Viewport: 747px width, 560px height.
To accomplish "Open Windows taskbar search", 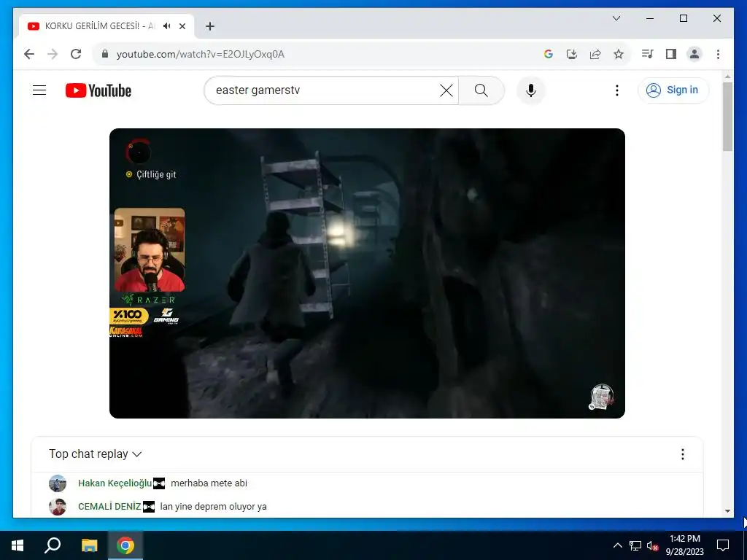I will tap(53, 545).
